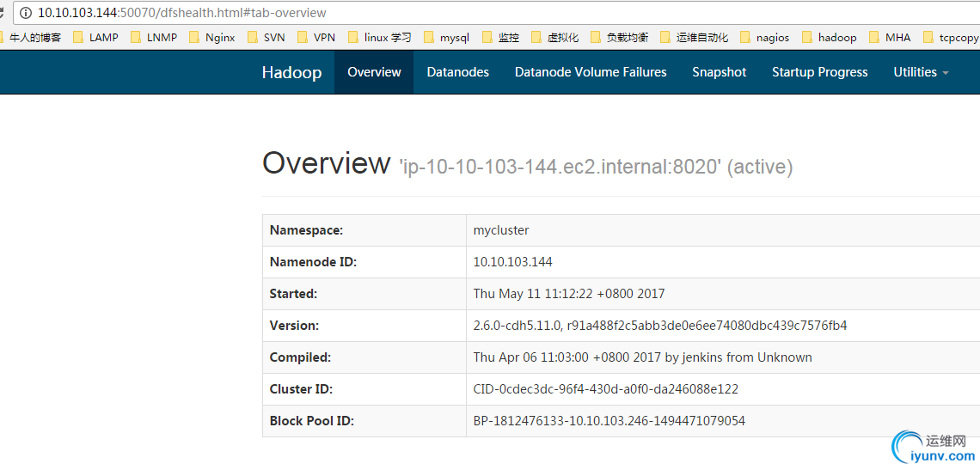Click the Namespace: label
This screenshot has width=980, height=470.
click(306, 230)
